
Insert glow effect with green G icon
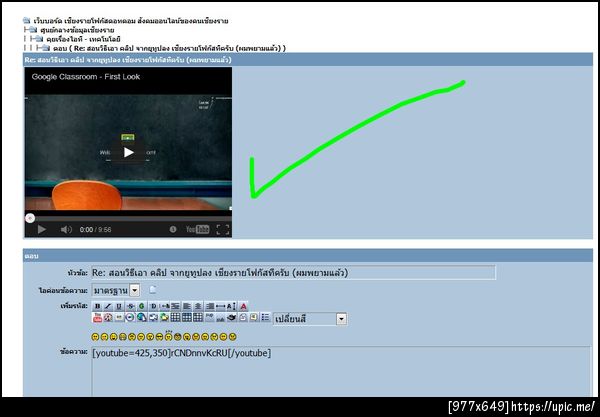(142, 306)
